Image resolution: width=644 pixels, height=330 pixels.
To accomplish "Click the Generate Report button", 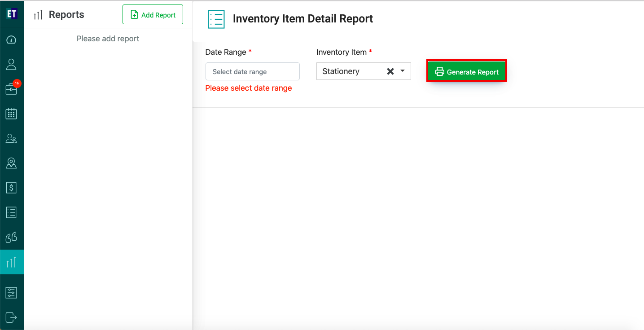I will (467, 72).
